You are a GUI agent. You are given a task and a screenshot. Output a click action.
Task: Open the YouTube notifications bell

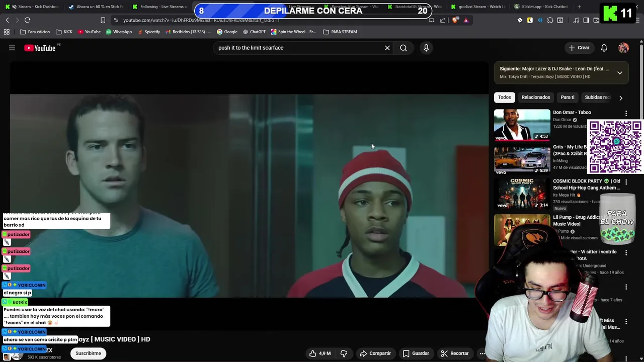tap(604, 48)
